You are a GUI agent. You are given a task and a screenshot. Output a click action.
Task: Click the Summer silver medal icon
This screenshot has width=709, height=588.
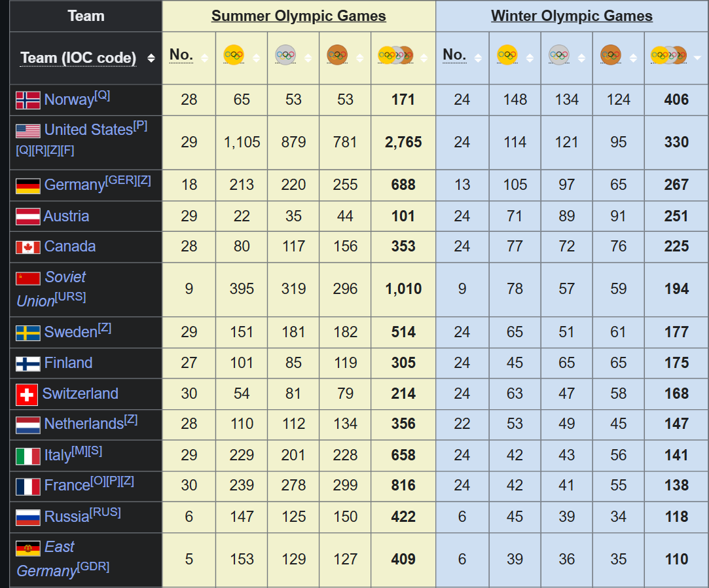tap(286, 55)
